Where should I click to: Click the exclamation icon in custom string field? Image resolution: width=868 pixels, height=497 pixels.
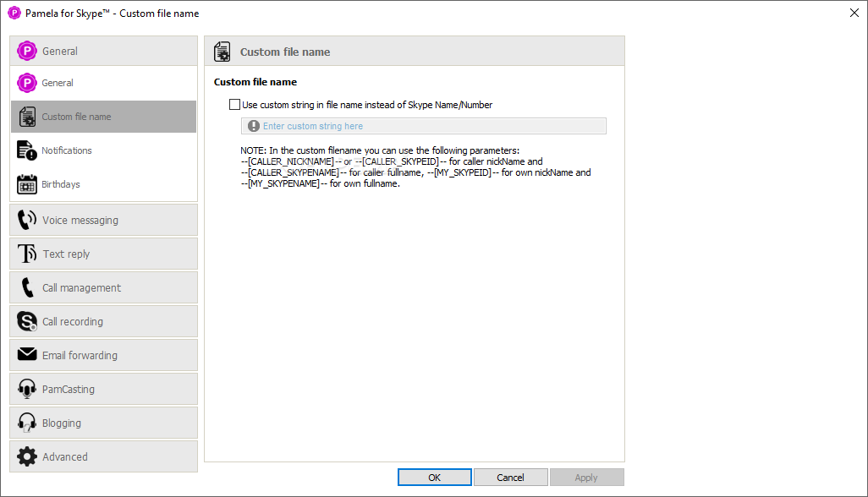254,126
